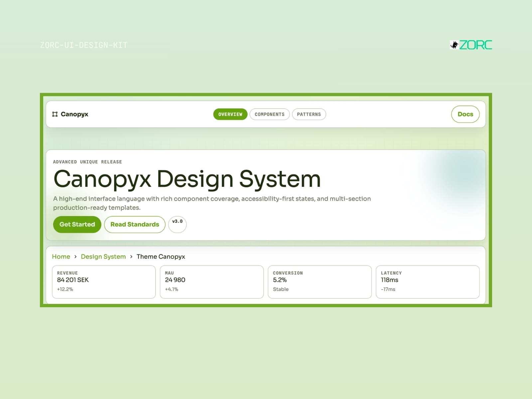Click the ZORC wolf logo icon
Image resolution: width=532 pixels, height=399 pixels.
pos(454,45)
